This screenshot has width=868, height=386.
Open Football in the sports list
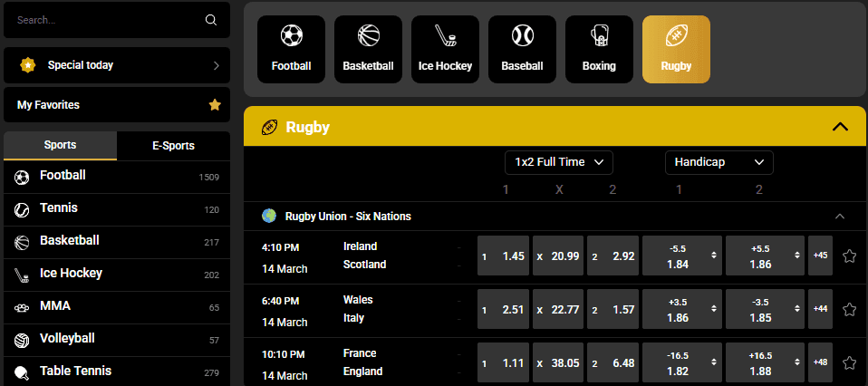[x=117, y=178]
